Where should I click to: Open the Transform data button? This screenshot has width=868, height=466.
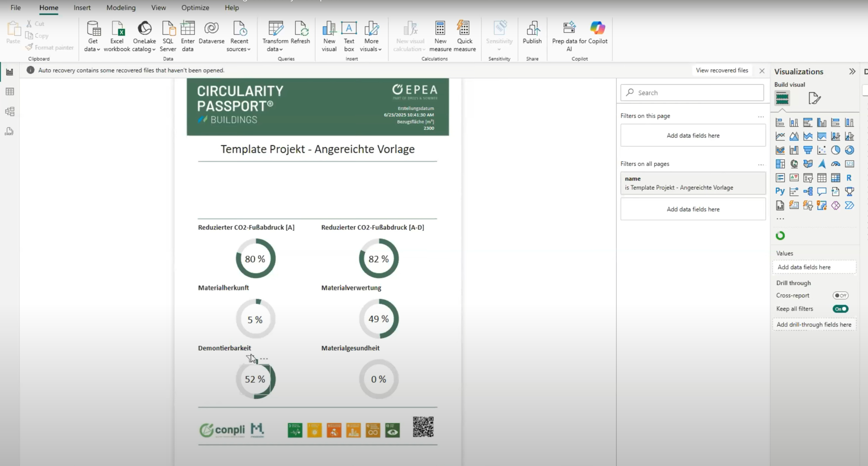[275, 36]
